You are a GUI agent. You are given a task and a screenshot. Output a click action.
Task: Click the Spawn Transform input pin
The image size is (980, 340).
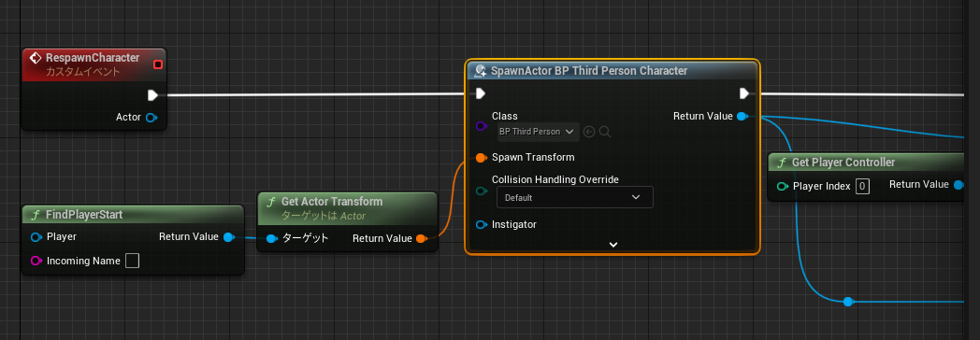coord(481,157)
